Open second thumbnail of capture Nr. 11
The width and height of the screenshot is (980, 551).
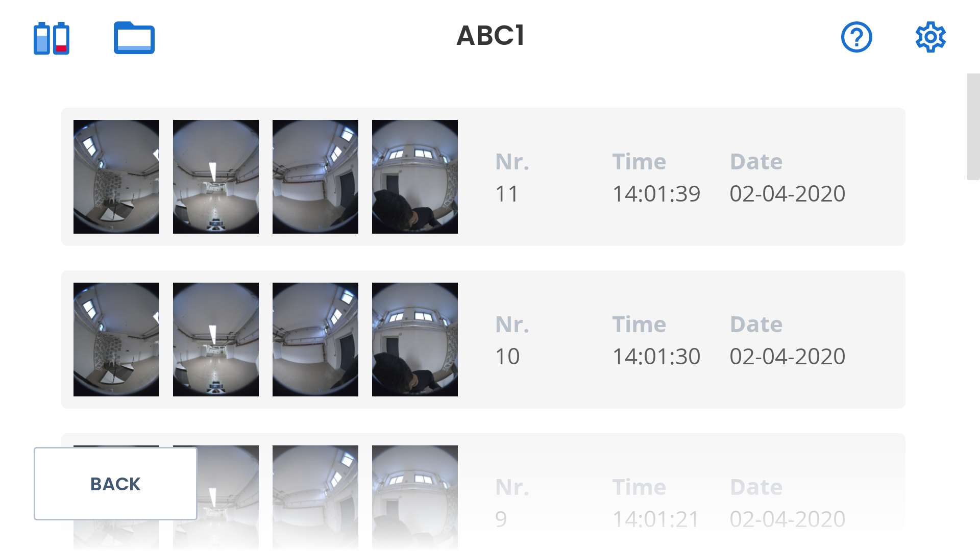[x=216, y=177]
